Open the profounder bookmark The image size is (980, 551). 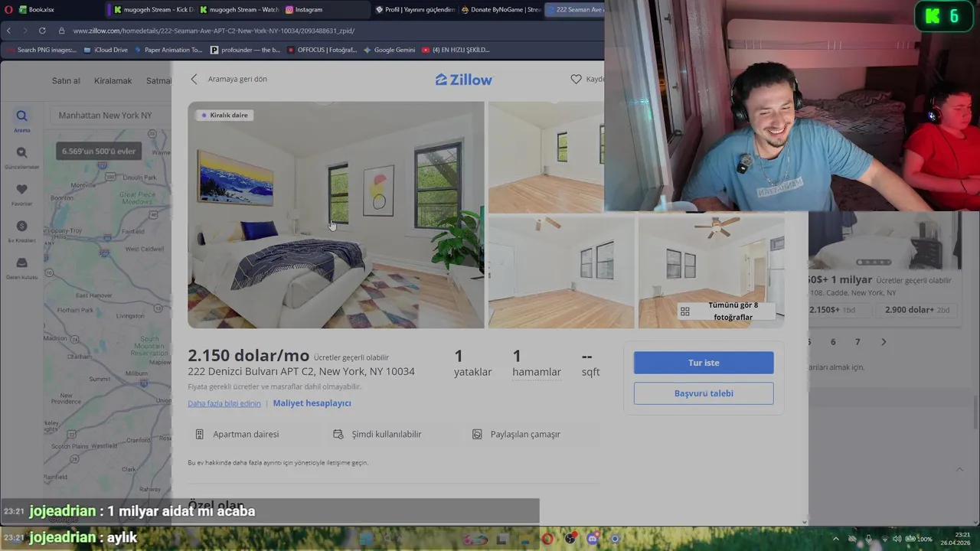[245, 50]
